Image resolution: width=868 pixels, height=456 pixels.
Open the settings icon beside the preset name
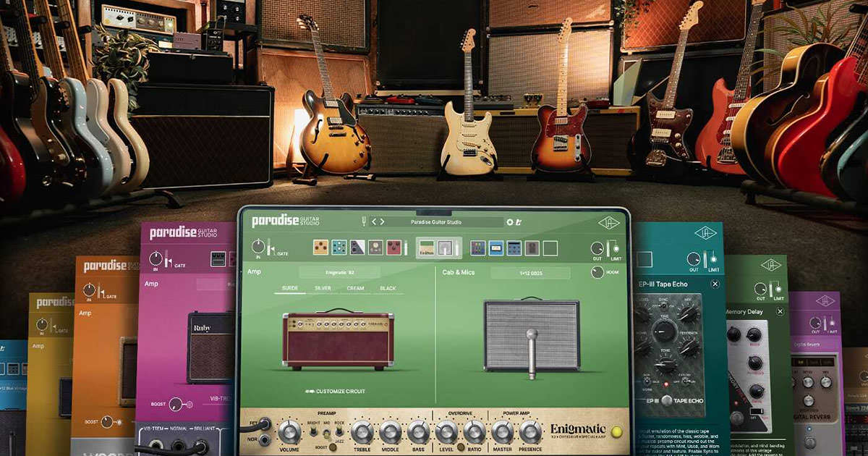(510, 222)
